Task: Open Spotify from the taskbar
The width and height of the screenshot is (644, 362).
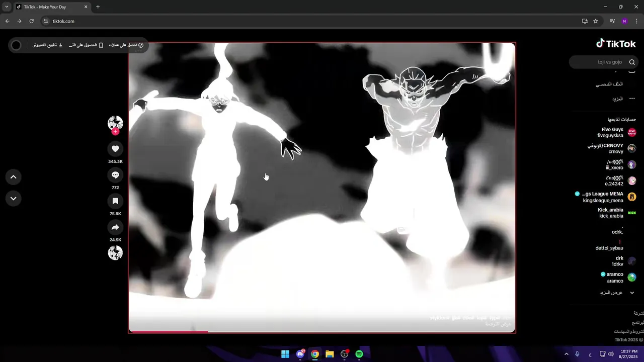Action: coord(359,354)
